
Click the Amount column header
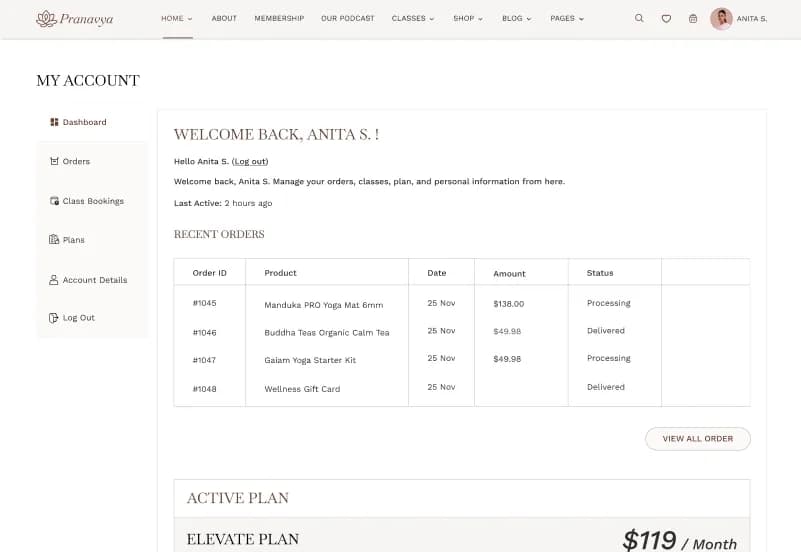[x=509, y=274]
